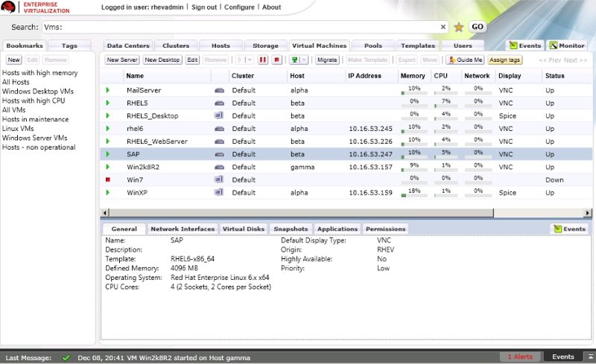Switch to the Data Centers tab
Image resolution: width=596 pixels, height=364 pixels.
pos(128,45)
